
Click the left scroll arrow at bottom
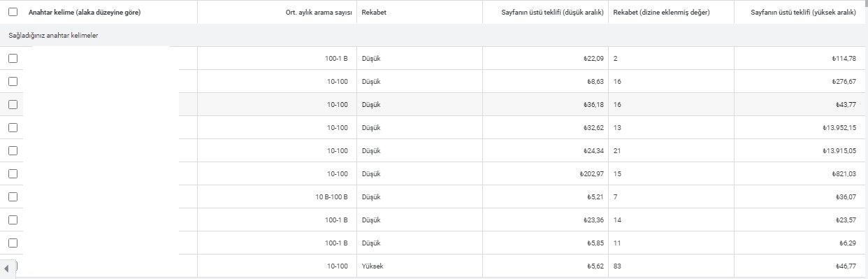(6, 269)
